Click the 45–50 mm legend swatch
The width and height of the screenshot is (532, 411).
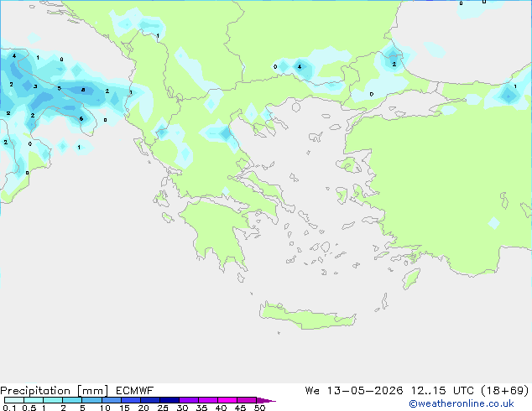(x=247, y=400)
